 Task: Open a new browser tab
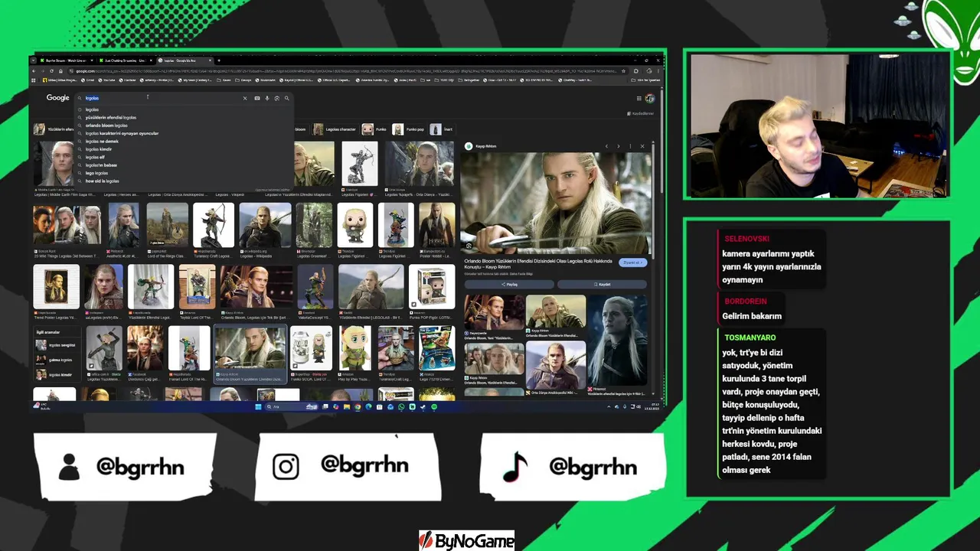coord(219,60)
